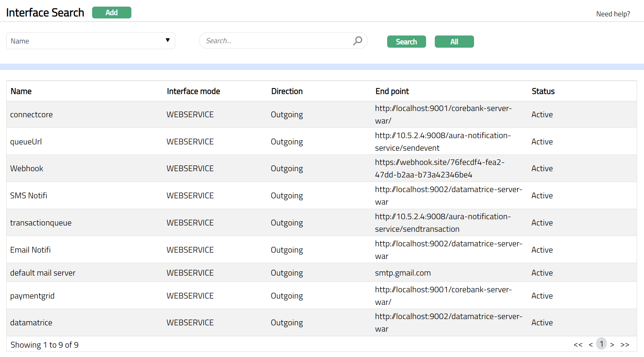Viewport: 644px width, 357px height.
Task: Select the transactionqueue interface row
Action: [41, 223]
